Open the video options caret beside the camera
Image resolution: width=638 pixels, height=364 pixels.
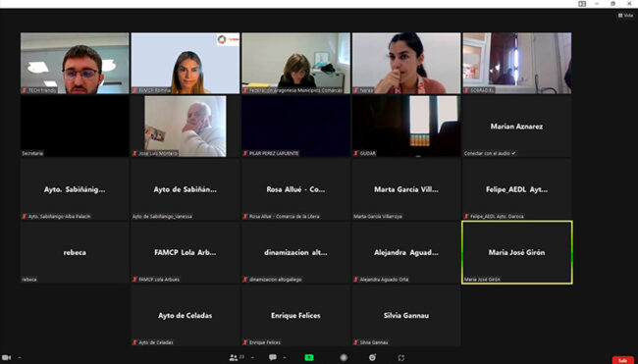tap(19, 358)
